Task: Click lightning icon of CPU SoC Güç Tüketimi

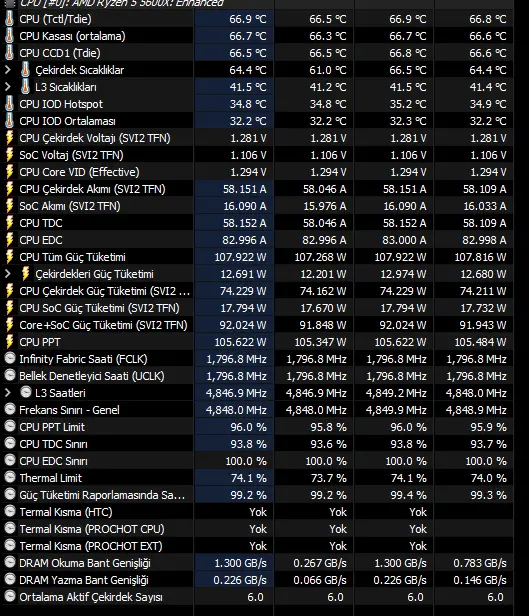Action: 10,308
